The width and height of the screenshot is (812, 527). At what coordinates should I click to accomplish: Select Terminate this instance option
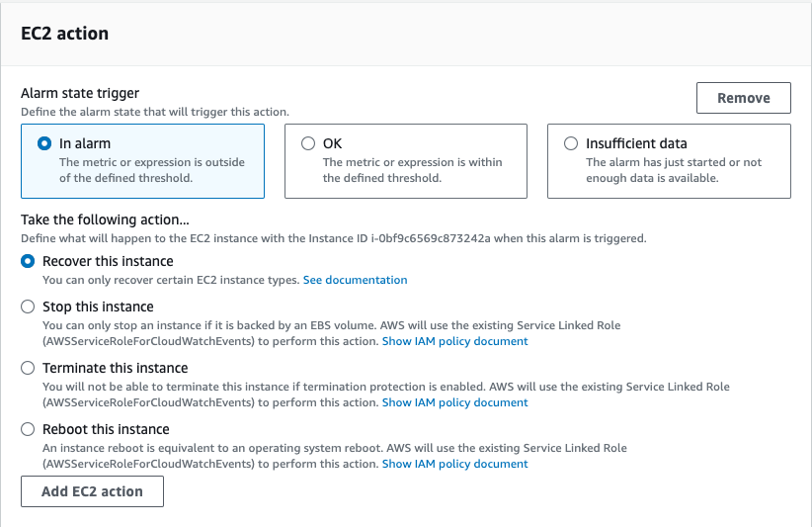pyautogui.click(x=29, y=368)
